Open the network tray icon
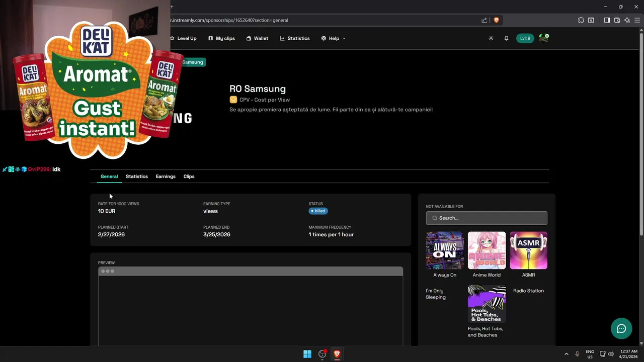 coord(602,354)
